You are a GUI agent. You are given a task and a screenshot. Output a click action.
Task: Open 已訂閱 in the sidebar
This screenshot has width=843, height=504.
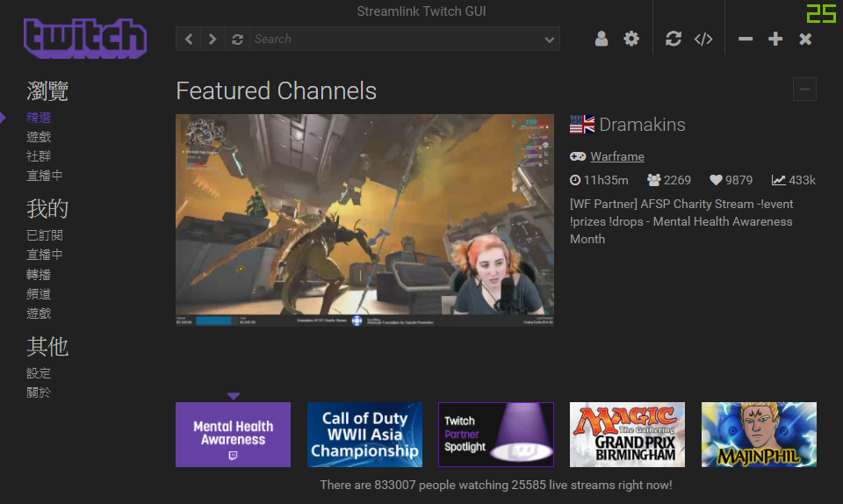point(45,235)
